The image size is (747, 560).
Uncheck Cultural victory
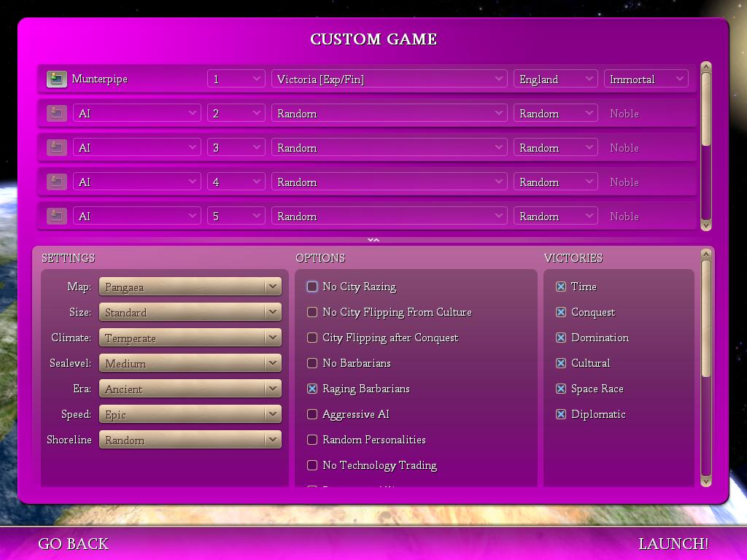(x=561, y=363)
